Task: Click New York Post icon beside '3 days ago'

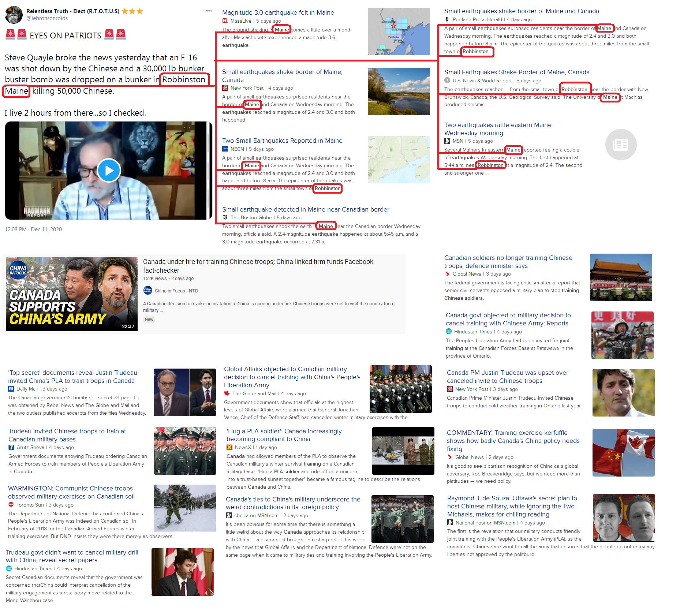Action: coord(450,389)
